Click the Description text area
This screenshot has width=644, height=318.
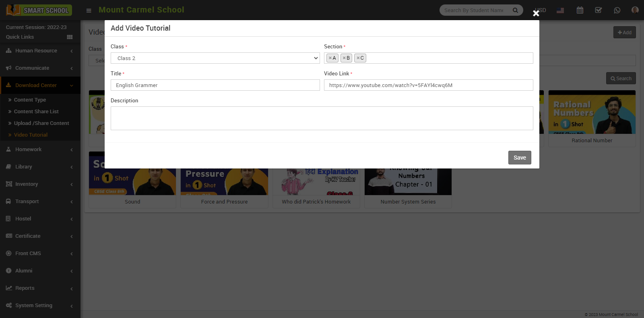322,118
